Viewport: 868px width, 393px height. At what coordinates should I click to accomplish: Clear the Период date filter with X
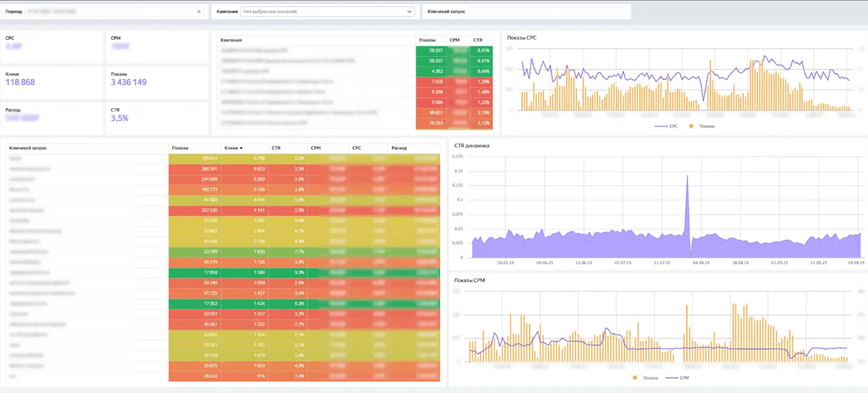pyautogui.click(x=199, y=11)
